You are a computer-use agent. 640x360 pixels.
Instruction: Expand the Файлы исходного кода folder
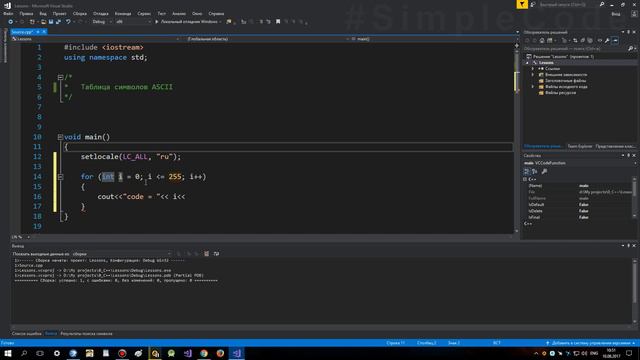click(x=533, y=87)
